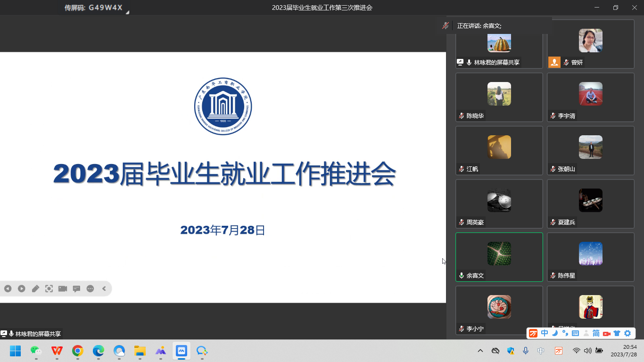
Task: Expand the 传屏码 G49W4X corner dropdown
Action: point(127,12)
